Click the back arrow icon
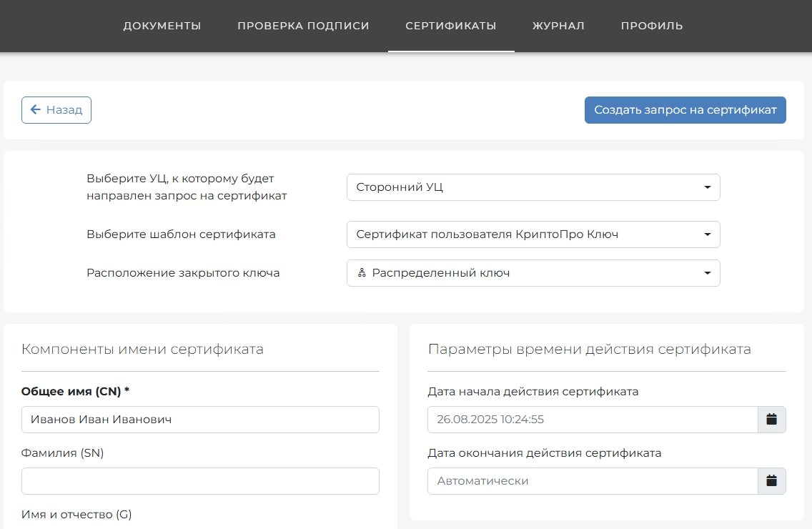The height and width of the screenshot is (529, 812). coord(35,110)
